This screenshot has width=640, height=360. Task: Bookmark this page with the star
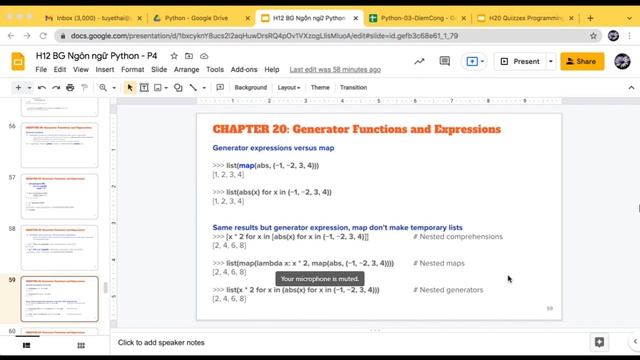593,36
